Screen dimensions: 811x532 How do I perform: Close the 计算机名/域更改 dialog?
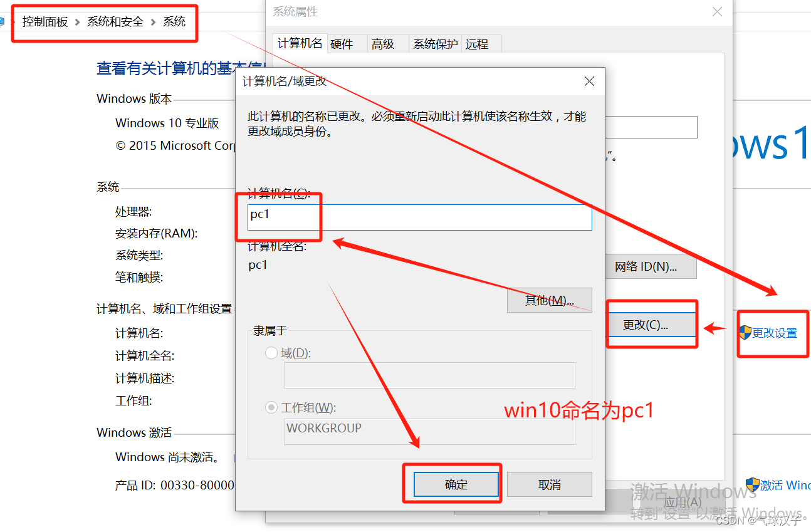click(x=589, y=81)
